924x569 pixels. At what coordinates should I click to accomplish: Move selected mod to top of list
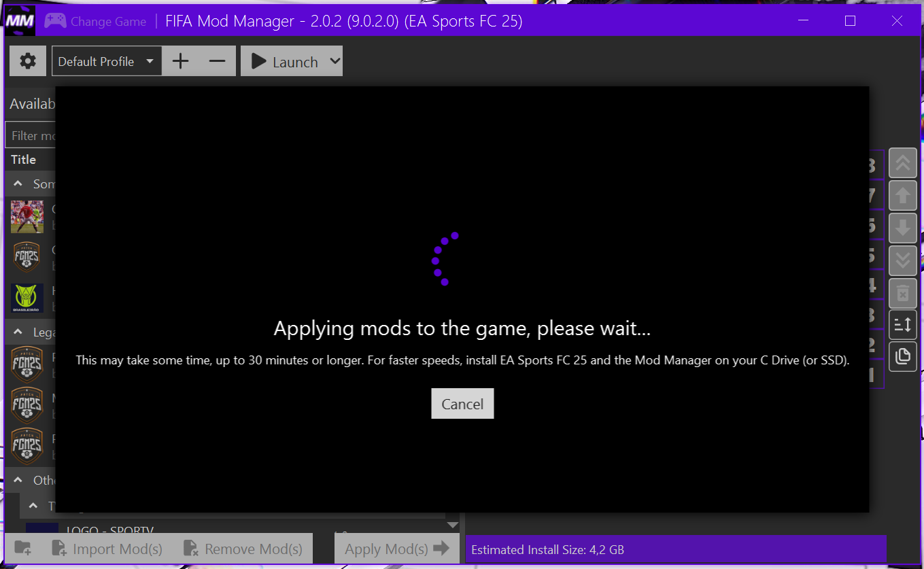[x=902, y=163]
